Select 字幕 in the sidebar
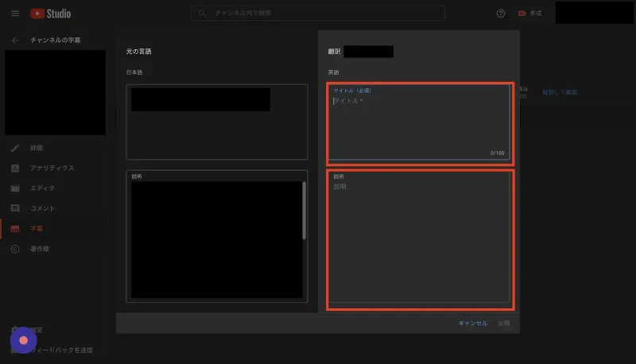The width and height of the screenshot is (636, 364). point(36,229)
